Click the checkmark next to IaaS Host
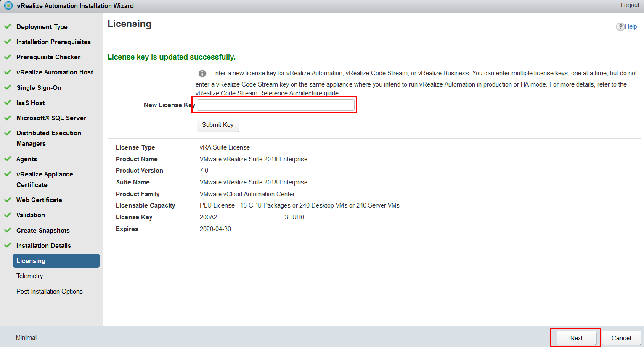This screenshot has height=347, width=644. tap(8, 103)
